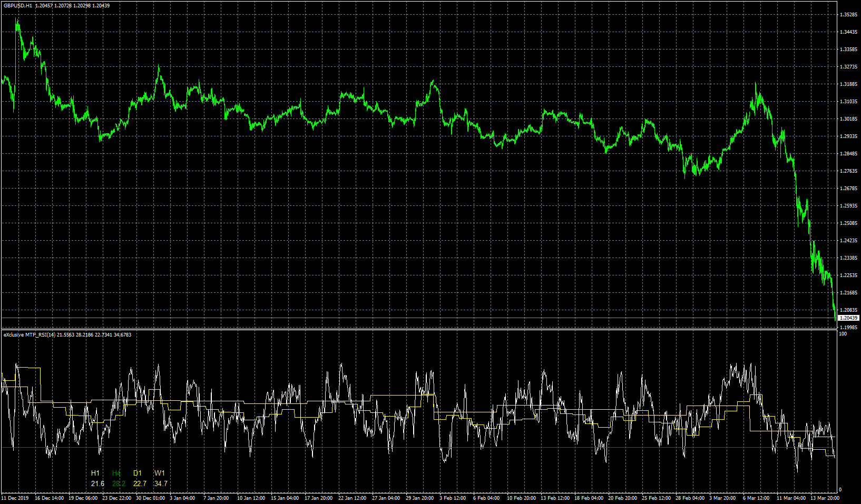Click time axis label 11 Mar 04:00

[x=791, y=498]
